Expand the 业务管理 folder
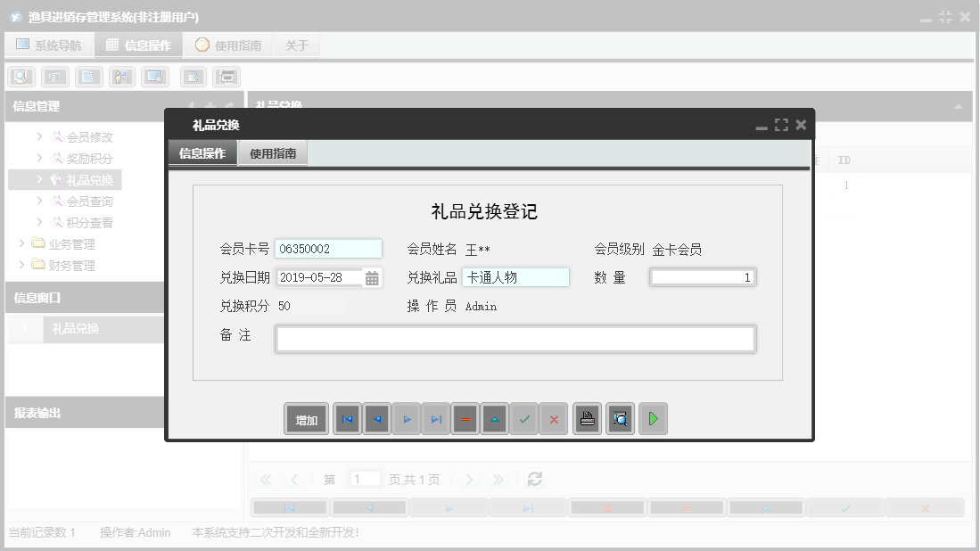Screen dimensions: 980x551 point(21,243)
